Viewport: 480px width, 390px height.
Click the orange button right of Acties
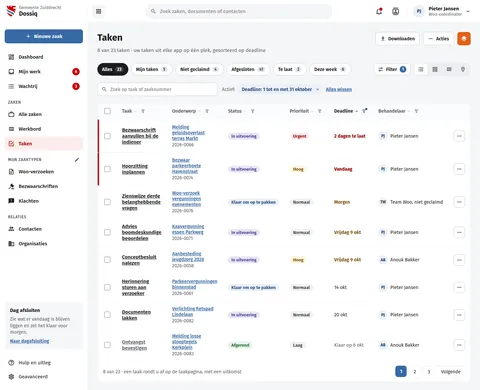tap(464, 39)
